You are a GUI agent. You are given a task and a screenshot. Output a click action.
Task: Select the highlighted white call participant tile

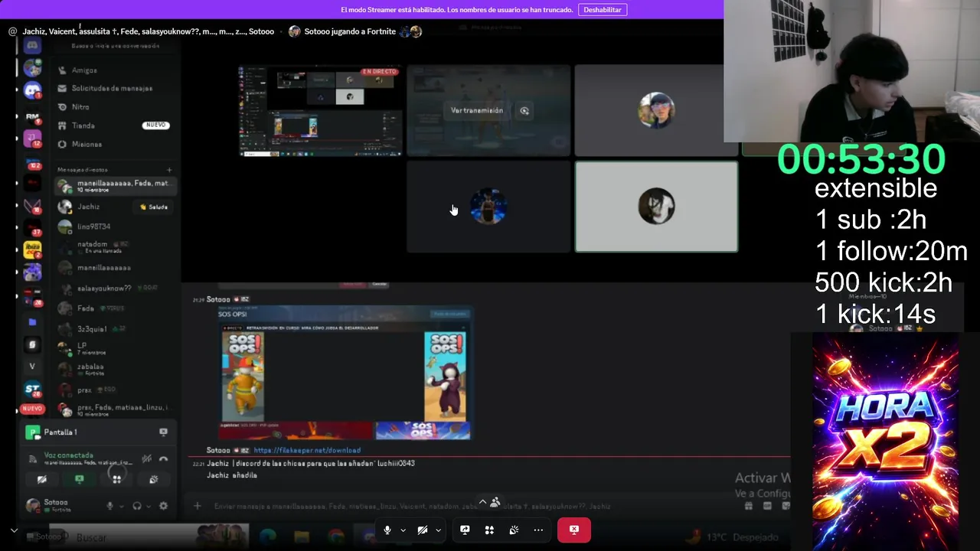click(656, 207)
